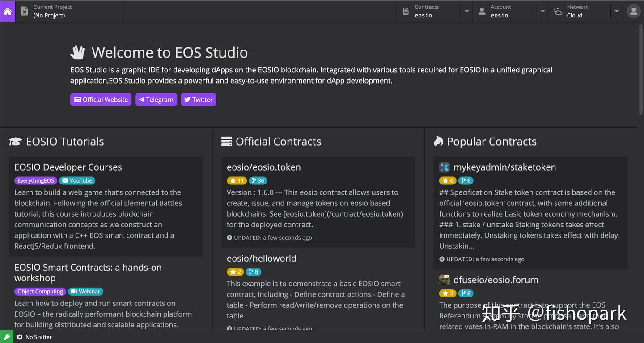Expand the Account dropdown arrow
Viewport: 644px width, 343px height.
pyautogui.click(x=542, y=12)
